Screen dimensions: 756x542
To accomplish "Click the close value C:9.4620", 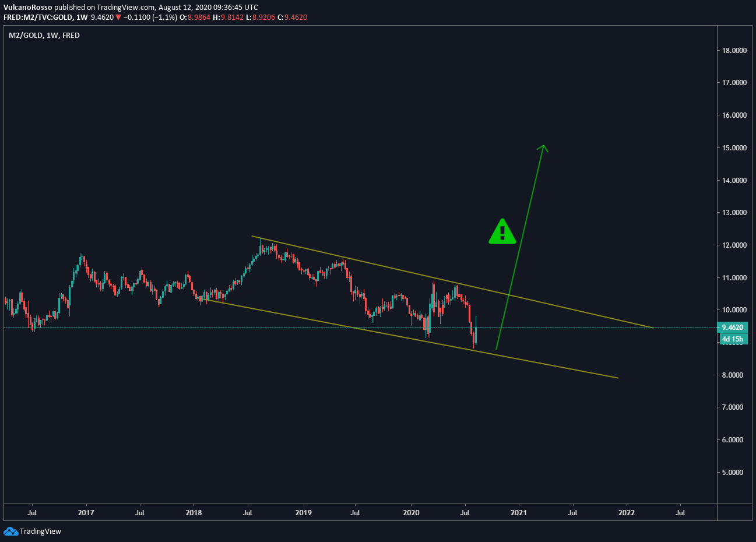I will click(292, 17).
